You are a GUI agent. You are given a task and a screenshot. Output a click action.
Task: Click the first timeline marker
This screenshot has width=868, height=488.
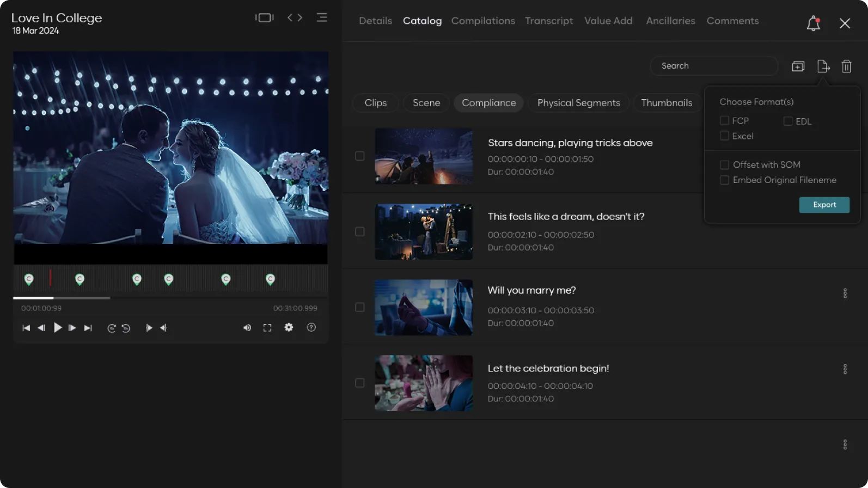29,279
